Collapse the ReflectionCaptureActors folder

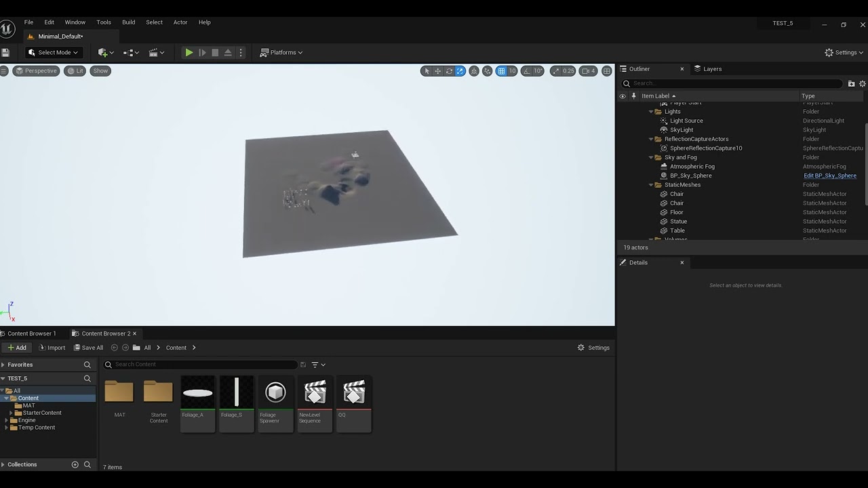pos(651,139)
